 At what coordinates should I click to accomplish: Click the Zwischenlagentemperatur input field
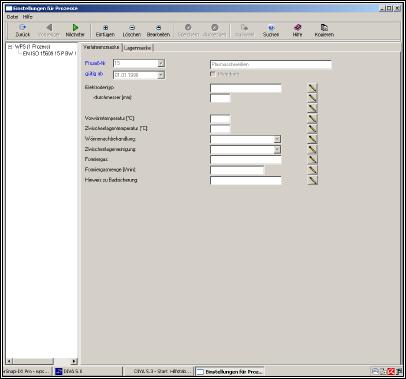[220, 129]
